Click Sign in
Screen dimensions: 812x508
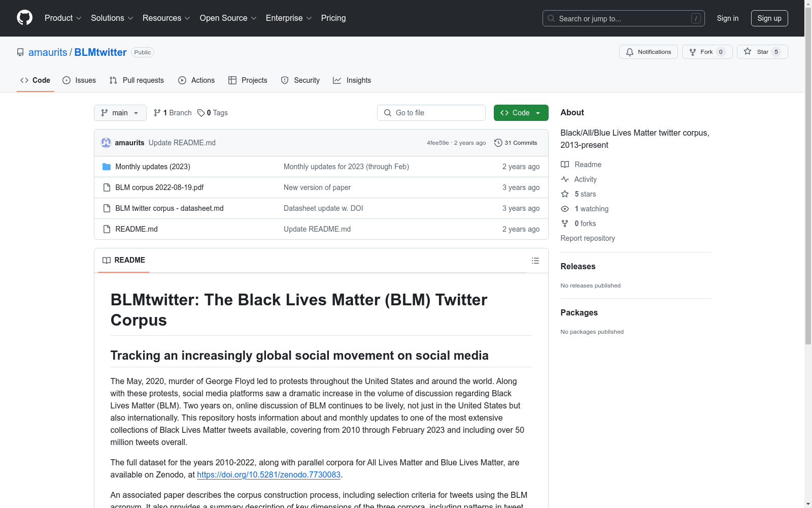tap(727, 18)
